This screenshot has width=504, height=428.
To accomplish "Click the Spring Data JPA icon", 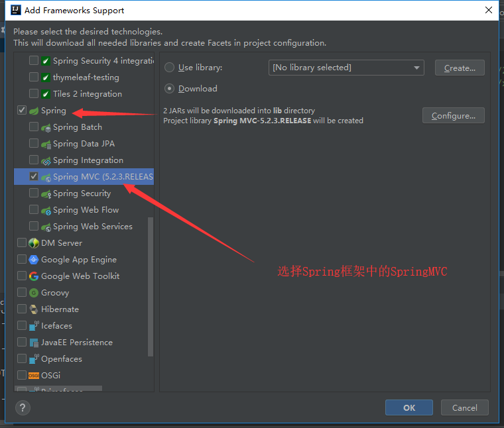I will (x=46, y=144).
